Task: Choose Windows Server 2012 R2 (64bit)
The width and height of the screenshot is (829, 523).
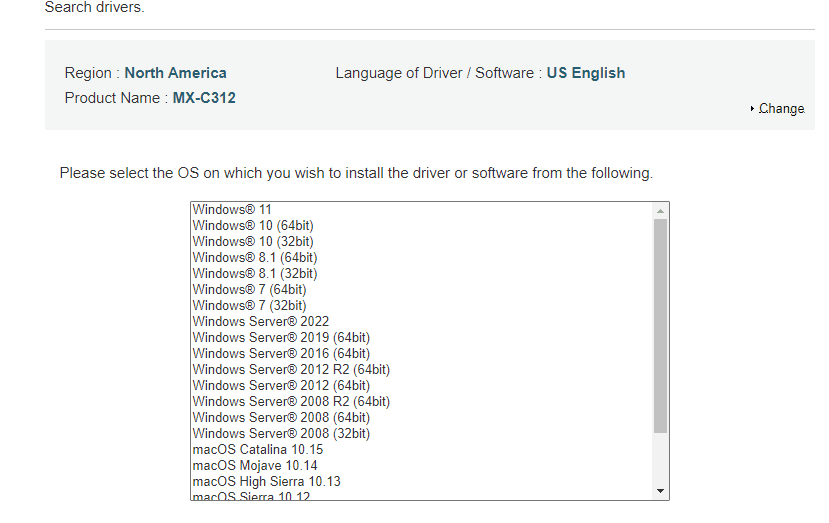Action: coord(291,370)
